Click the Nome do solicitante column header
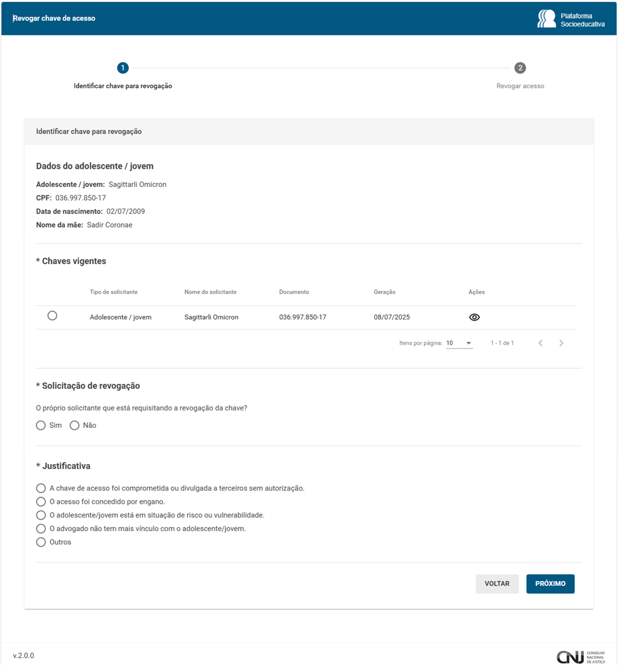The image size is (620, 672). coord(210,292)
